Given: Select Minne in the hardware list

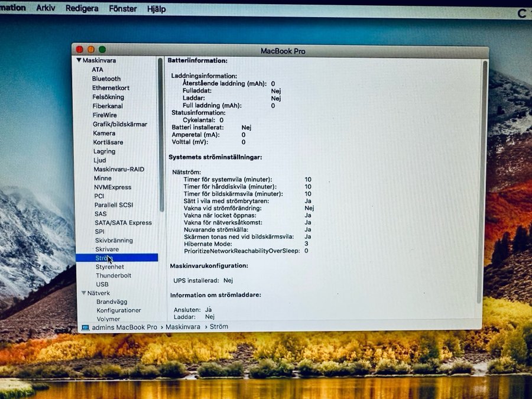Looking at the screenshot, I should point(102,178).
